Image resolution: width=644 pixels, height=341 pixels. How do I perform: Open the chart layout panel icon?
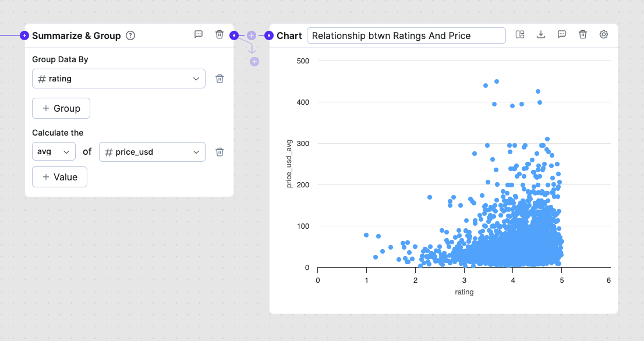point(520,35)
